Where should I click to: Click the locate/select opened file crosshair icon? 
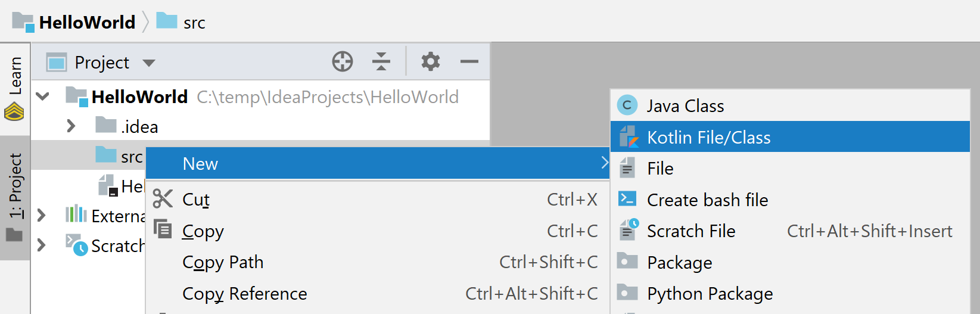[x=343, y=61]
